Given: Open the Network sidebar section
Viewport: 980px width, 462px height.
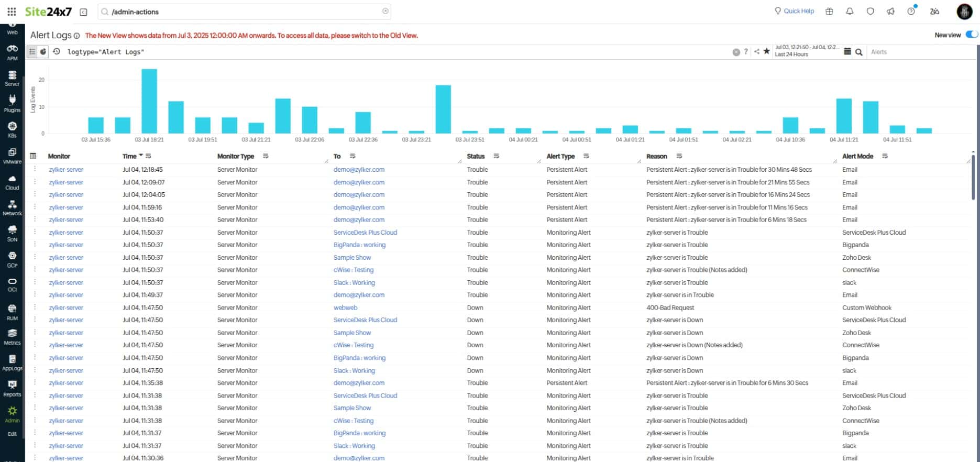Looking at the screenshot, I should point(12,207).
